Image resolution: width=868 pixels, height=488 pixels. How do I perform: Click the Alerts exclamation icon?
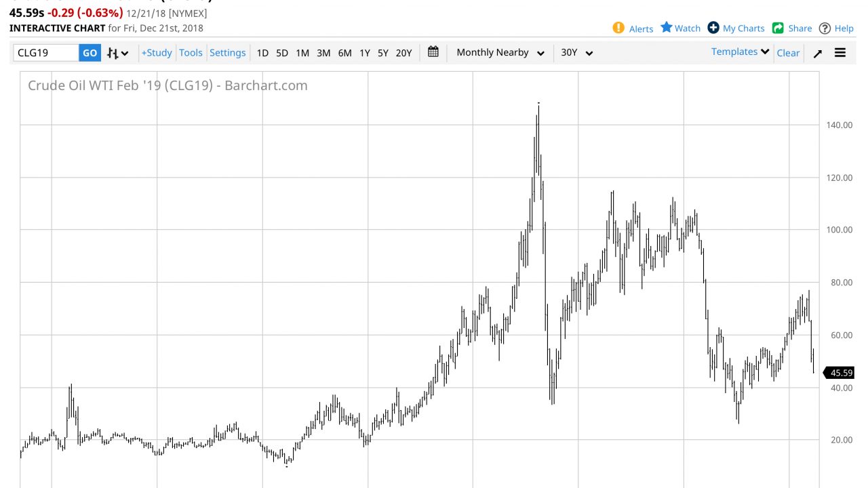(618, 28)
